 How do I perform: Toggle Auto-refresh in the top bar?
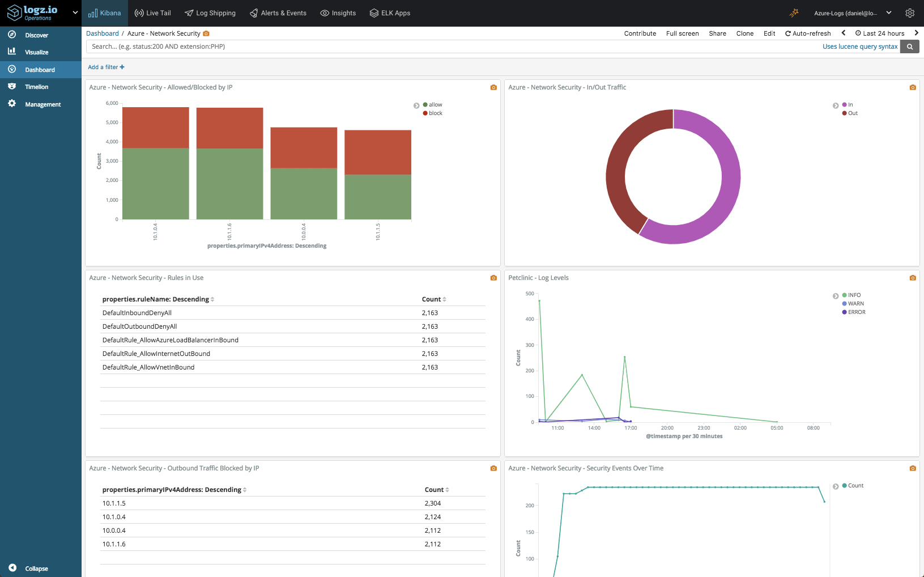(x=808, y=33)
